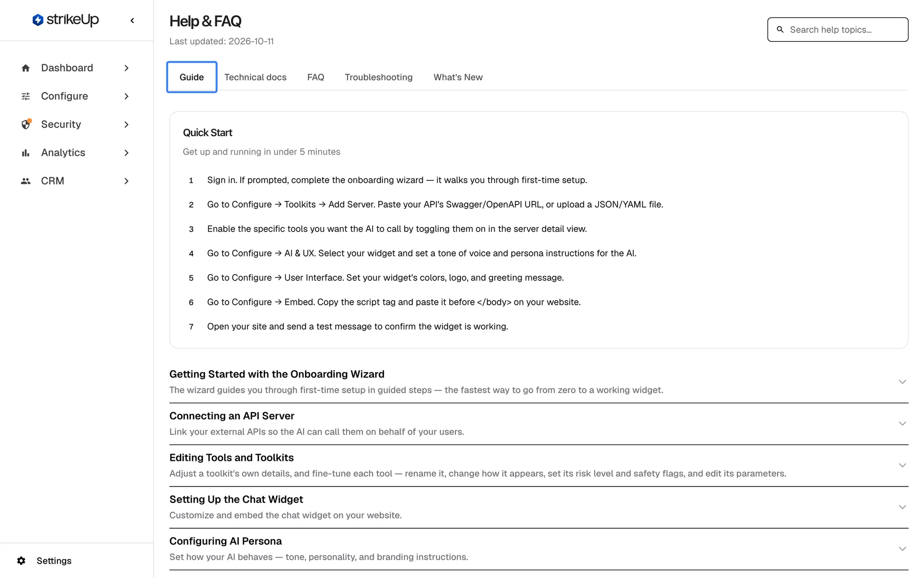Open the Configure menu item
Image resolution: width=924 pixels, height=578 pixels.
(76, 96)
